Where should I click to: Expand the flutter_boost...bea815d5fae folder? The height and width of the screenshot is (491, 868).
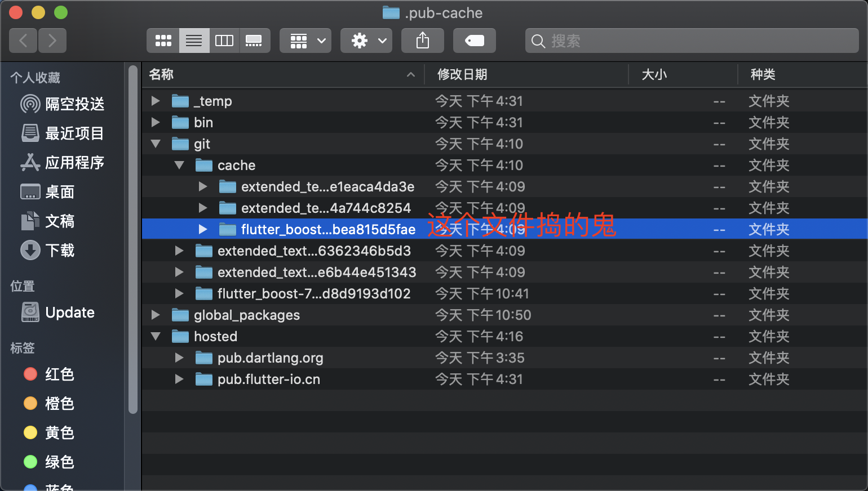pos(203,230)
